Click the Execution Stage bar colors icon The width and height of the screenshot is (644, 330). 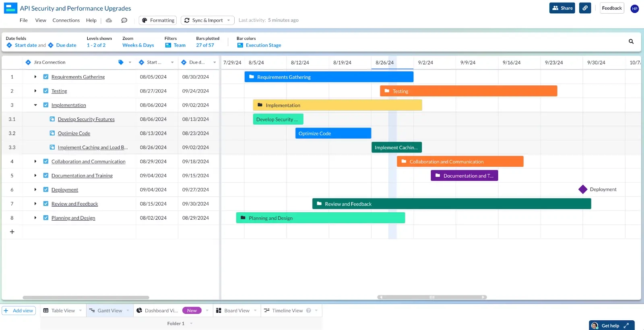coord(240,45)
